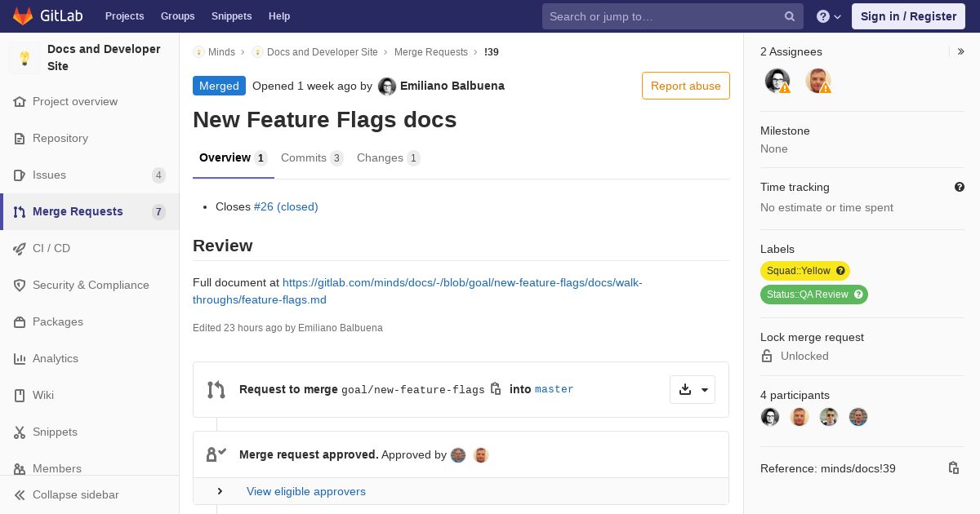Copy source branch name icon
Screen dimensions: 980x514
(496, 389)
